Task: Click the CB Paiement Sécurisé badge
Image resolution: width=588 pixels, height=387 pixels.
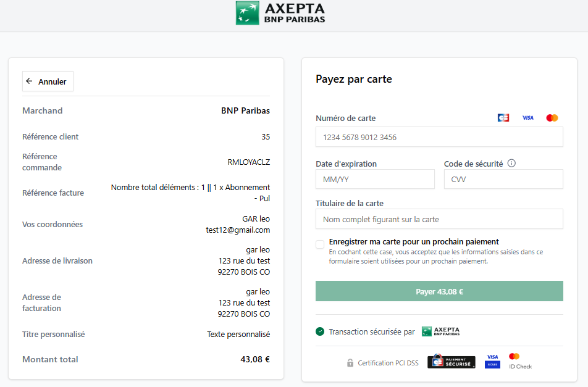Action: pos(451,362)
